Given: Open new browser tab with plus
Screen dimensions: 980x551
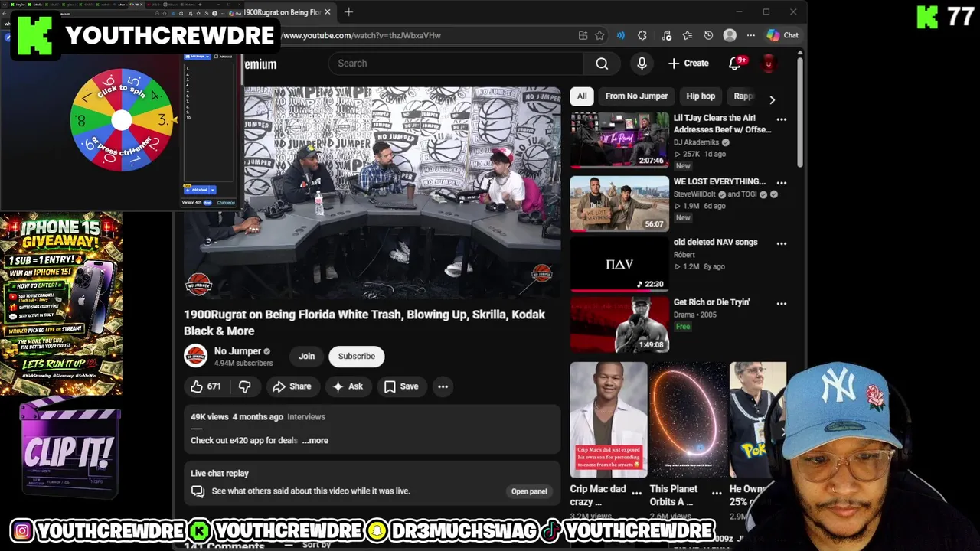Looking at the screenshot, I should [348, 11].
